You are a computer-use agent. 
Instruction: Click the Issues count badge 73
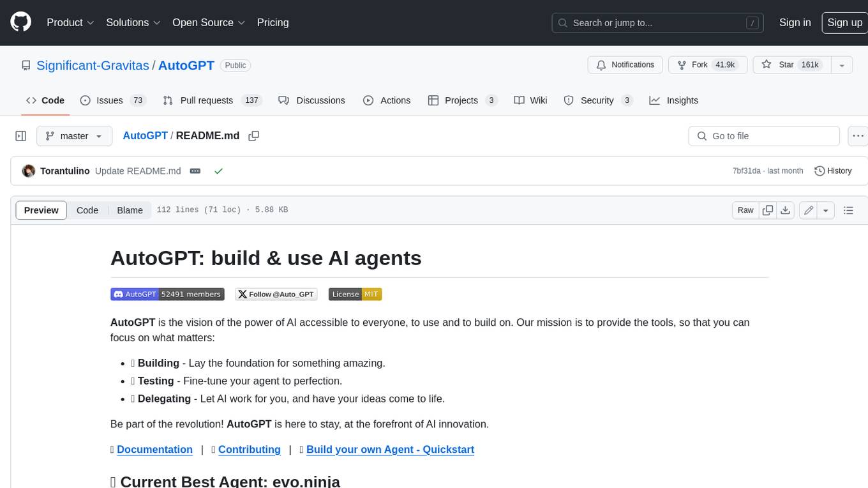tap(137, 100)
